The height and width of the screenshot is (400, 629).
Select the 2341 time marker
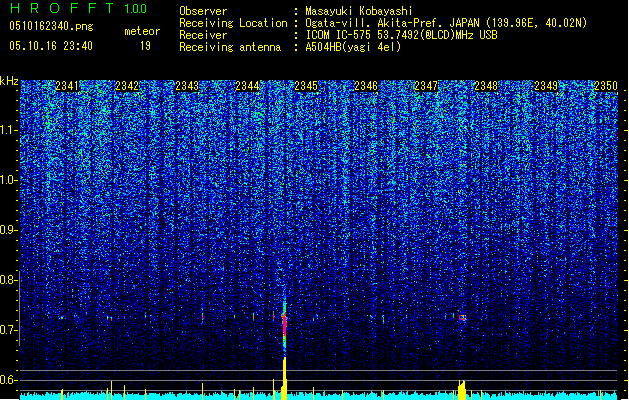(67, 86)
